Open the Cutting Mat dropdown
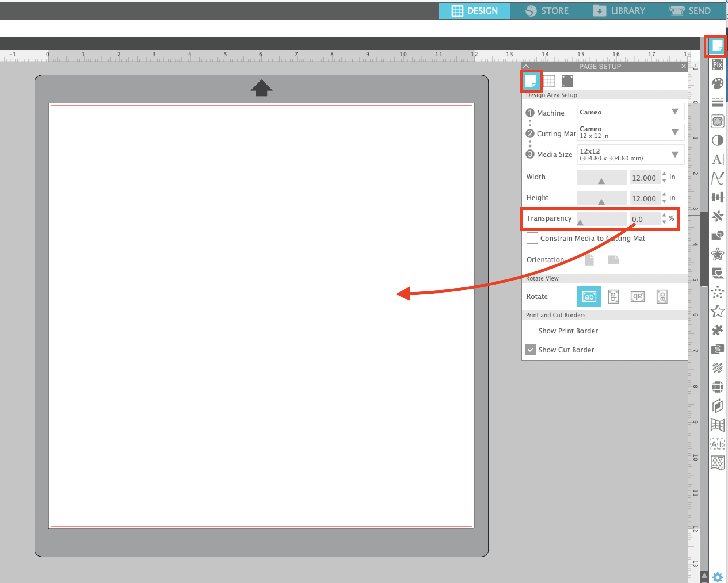The width and height of the screenshot is (728, 583). (630, 132)
